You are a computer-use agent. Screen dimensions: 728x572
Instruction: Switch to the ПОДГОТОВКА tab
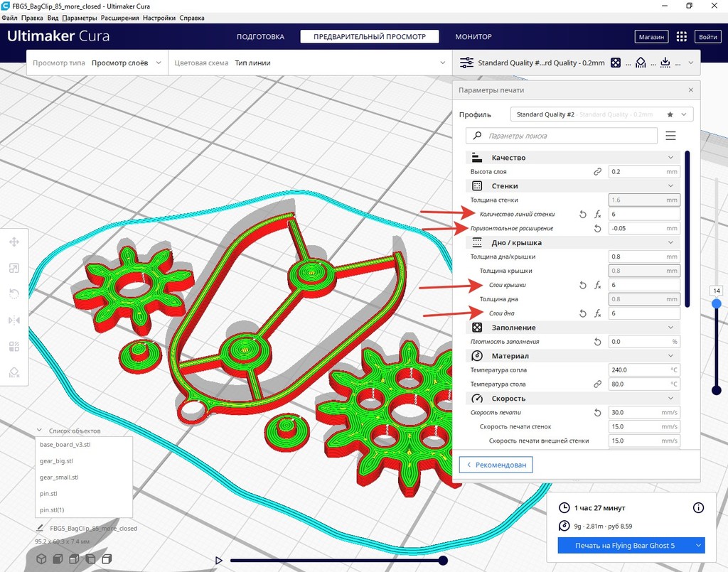pos(260,37)
